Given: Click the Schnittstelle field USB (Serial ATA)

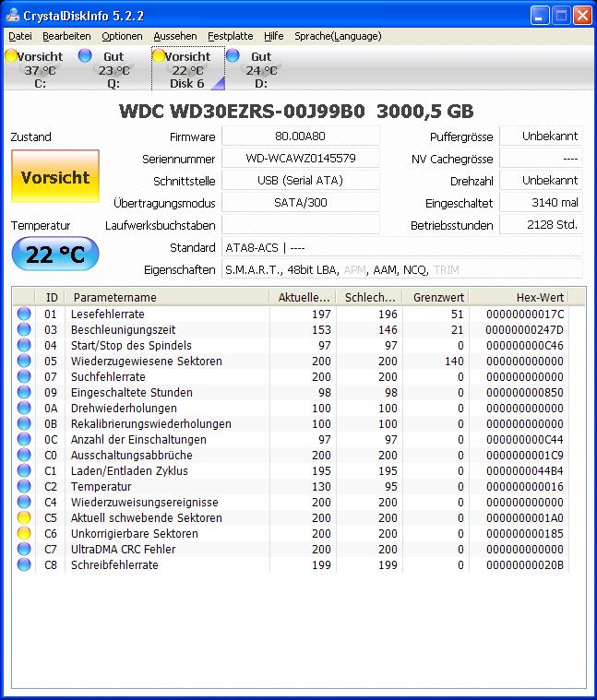Looking at the screenshot, I should 301,181.
